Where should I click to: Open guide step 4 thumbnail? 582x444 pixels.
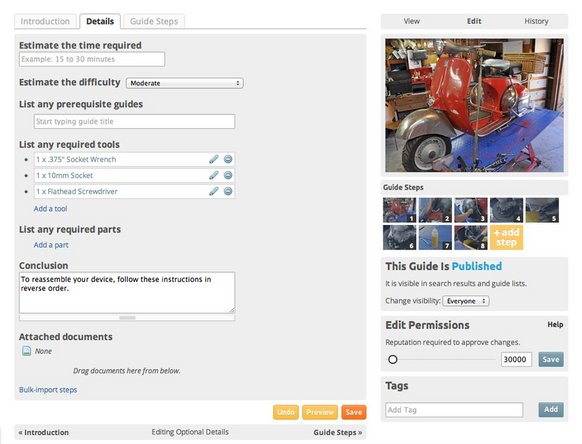tap(506, 210)
